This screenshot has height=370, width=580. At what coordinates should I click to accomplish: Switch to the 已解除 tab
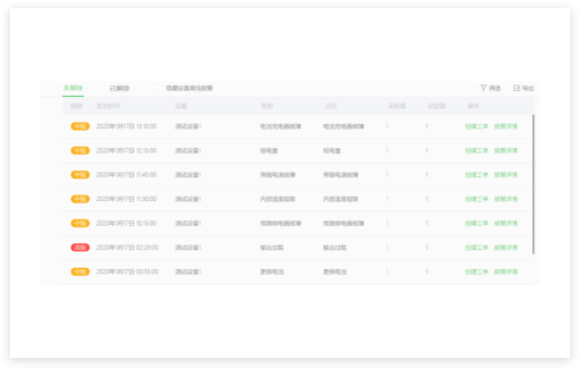119,88
